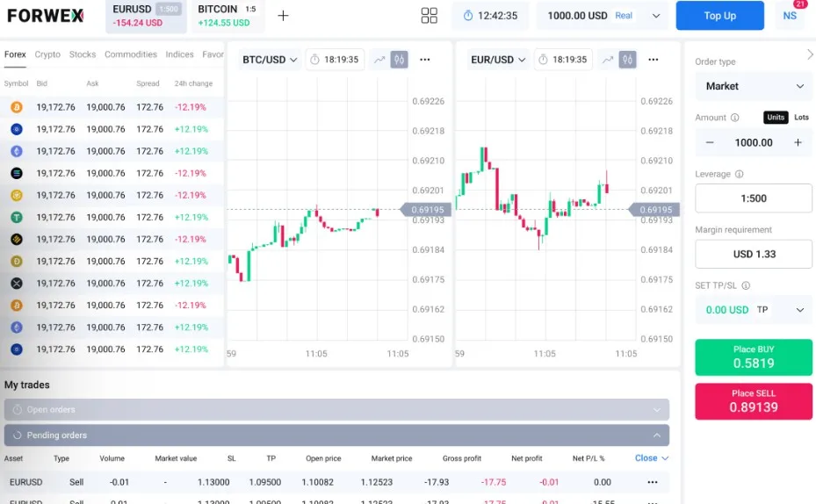Open the Commodities tab
816x504 pixels.
(131, 54)
